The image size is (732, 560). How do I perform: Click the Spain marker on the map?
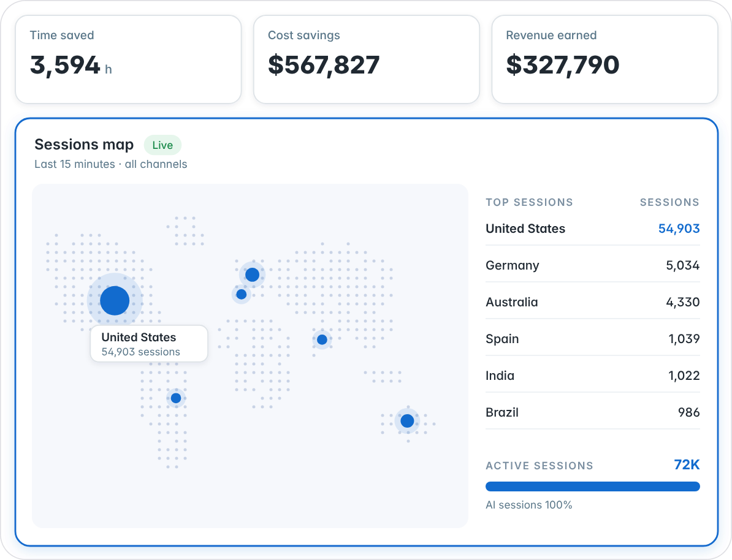(242, 294)
